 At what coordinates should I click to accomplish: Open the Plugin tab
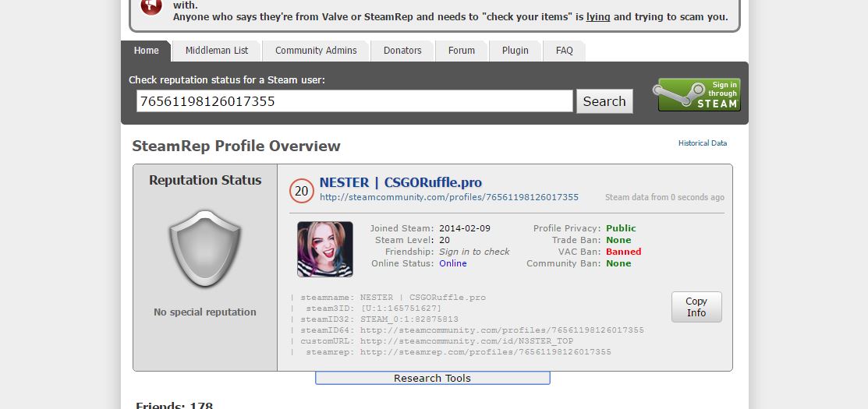coord(515,51)
